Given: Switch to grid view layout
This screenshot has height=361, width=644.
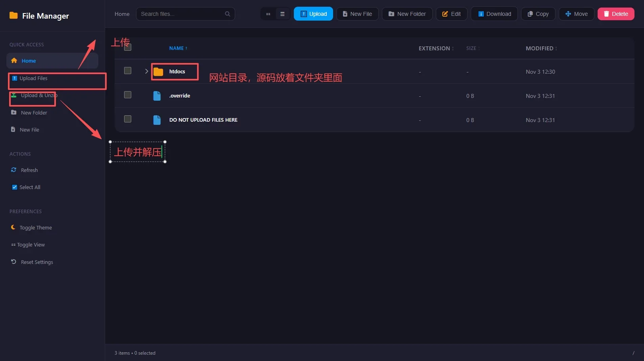Looking at the screenshot, I should 268,13.
